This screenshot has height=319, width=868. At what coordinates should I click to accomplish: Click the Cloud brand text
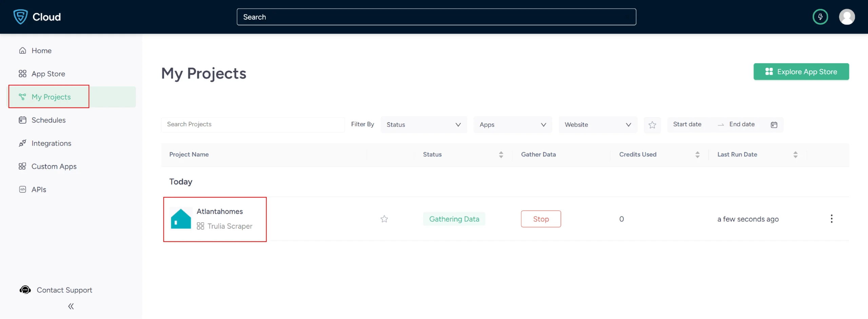click(46, 17)
